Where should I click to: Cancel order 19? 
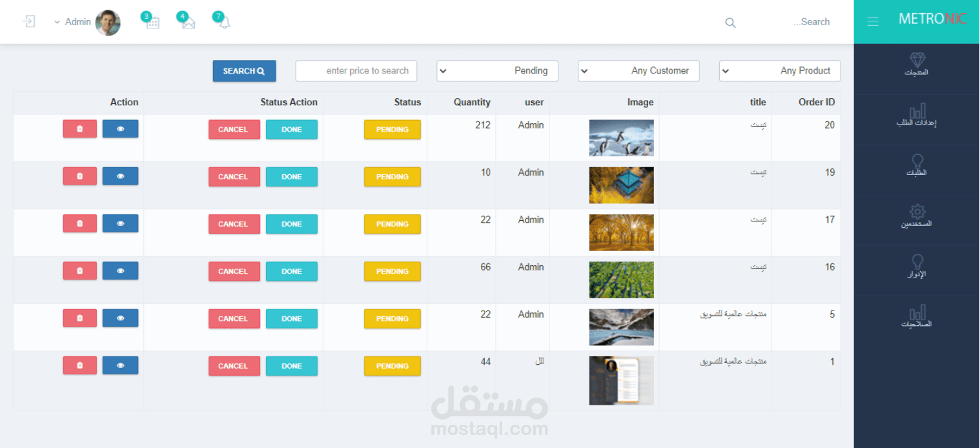234,177
